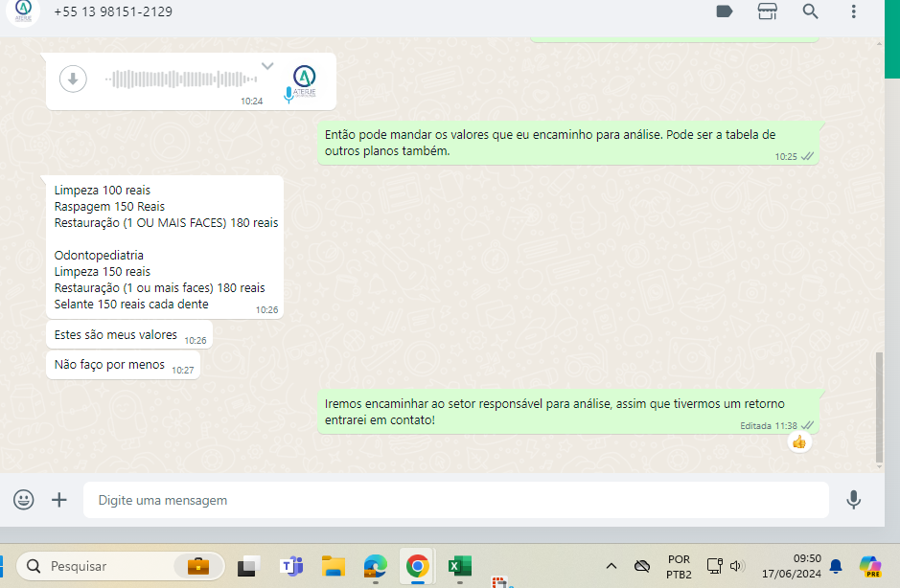The image size is (900, 588).
Task: Click the sender avatar on voice message
Action: (304, 80)
